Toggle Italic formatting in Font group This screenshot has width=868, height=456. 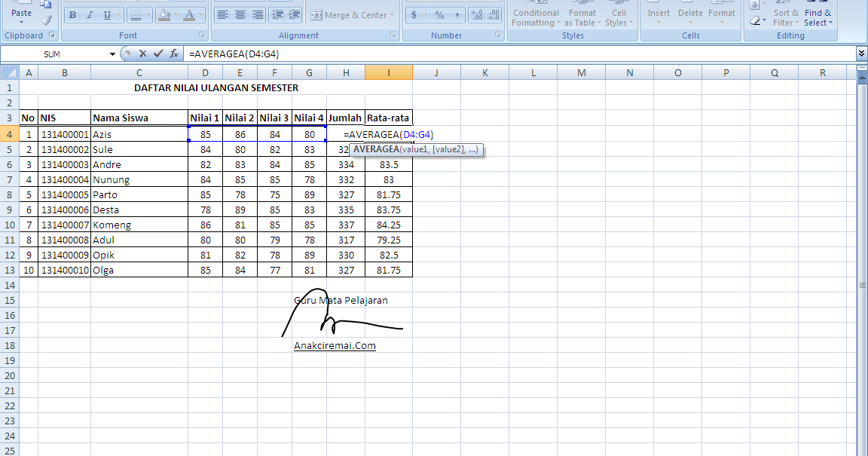pos(90,15)
